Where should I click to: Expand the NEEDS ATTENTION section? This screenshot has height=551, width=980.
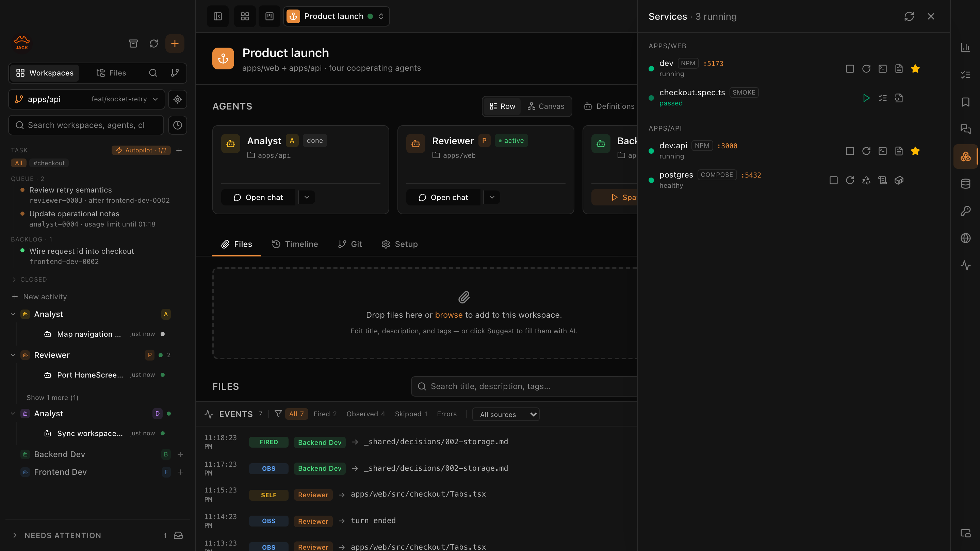click(57, 535)
